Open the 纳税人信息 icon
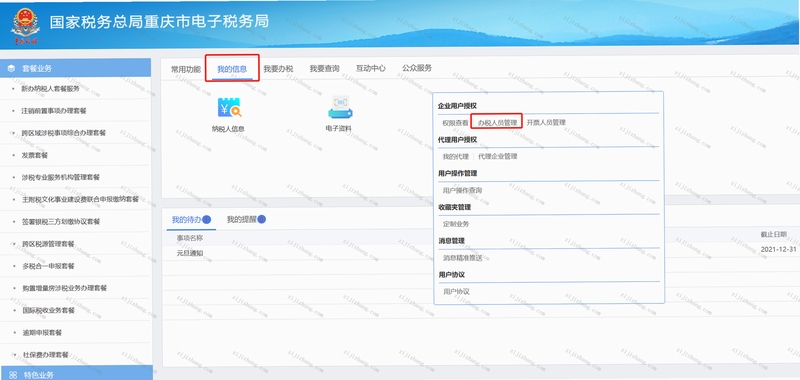 click(x=229, y=107)
